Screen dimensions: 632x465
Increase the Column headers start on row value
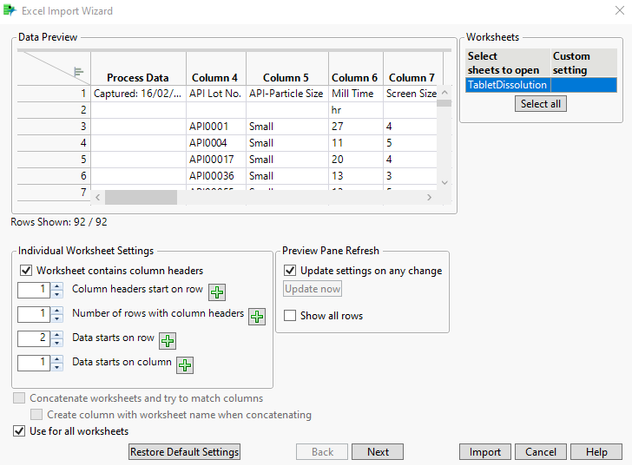coord(56,286)
